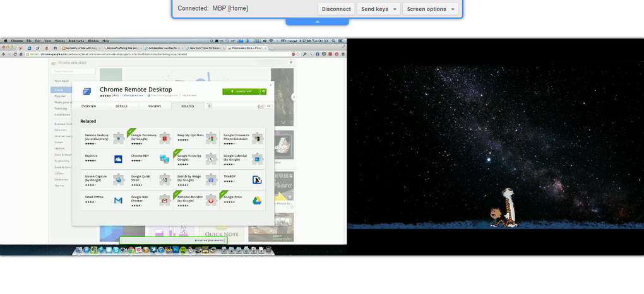
Task: Select Popular in the web store sidebar
Action: [60, 96]
